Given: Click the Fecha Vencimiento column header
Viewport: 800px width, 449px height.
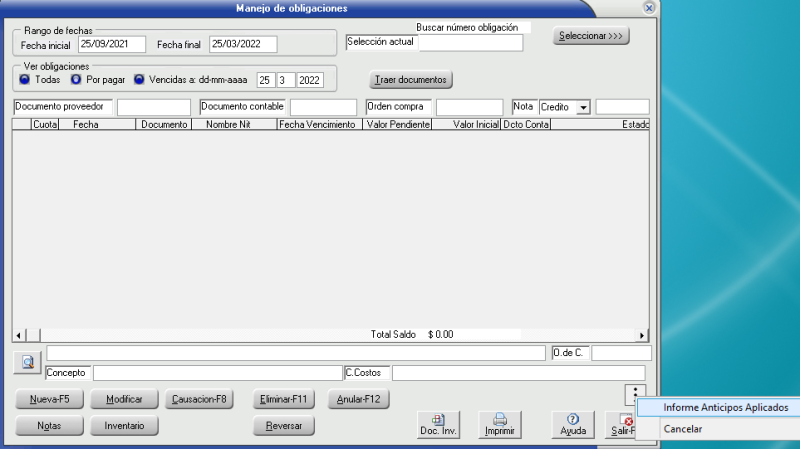Looking at the screenshot, I should 318,125.
